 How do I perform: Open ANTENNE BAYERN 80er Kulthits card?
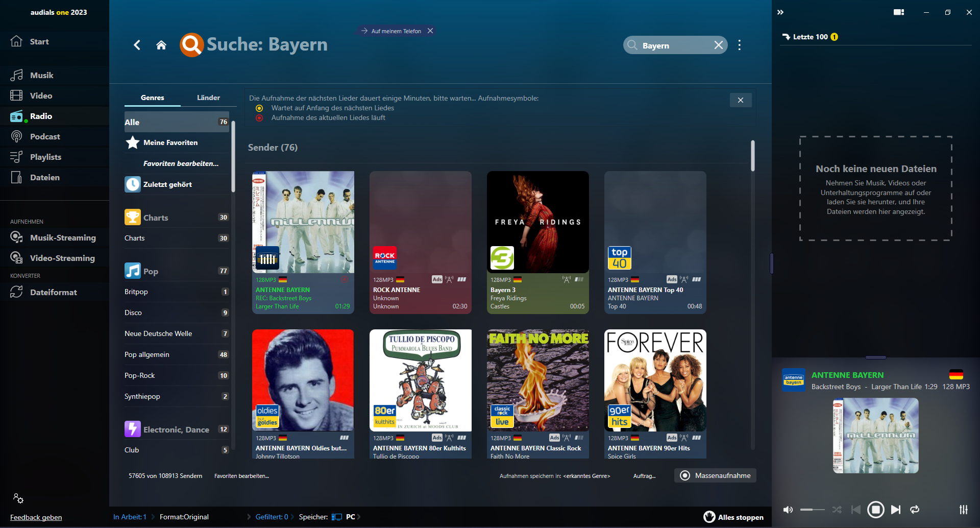click(x=421, y=394)
